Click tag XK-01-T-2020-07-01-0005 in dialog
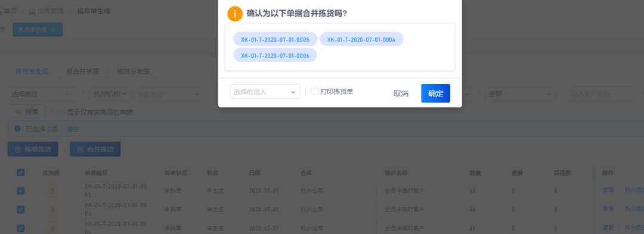The image size is (644, 234). point(275,39)
